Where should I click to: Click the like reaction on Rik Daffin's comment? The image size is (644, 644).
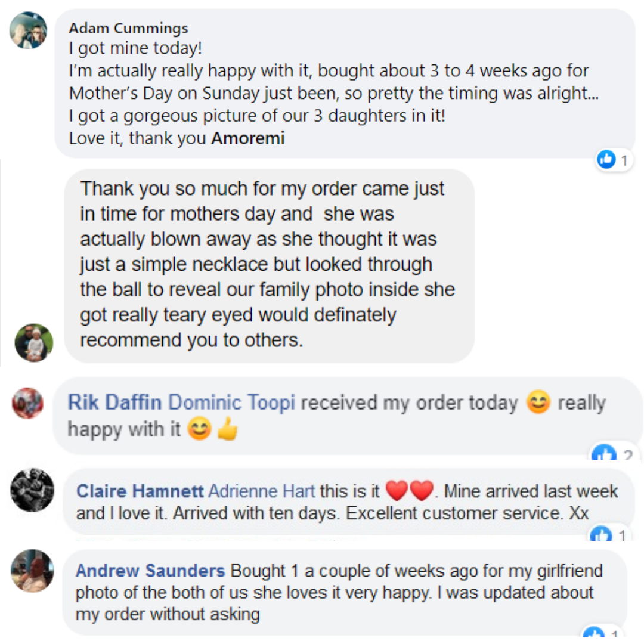[x=604, y=456]
